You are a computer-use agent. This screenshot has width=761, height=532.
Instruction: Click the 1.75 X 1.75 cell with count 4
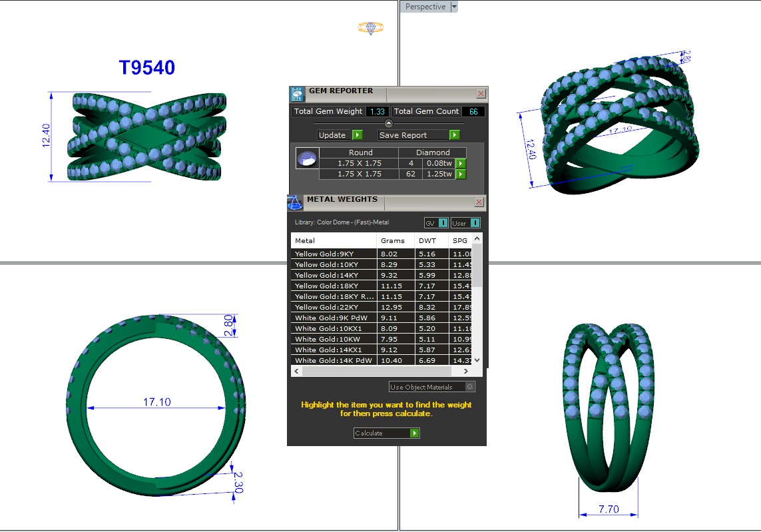pos(359,164)
